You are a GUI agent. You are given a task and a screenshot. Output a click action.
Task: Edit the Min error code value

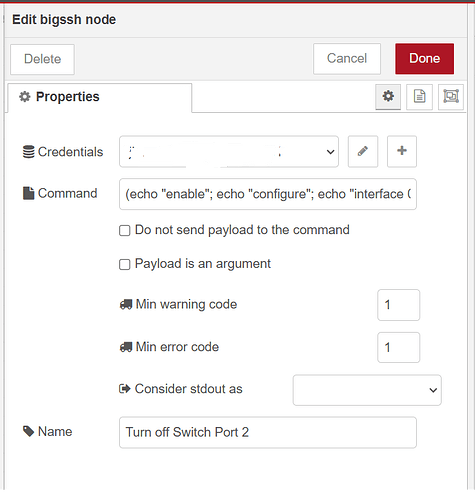[398, 347]
